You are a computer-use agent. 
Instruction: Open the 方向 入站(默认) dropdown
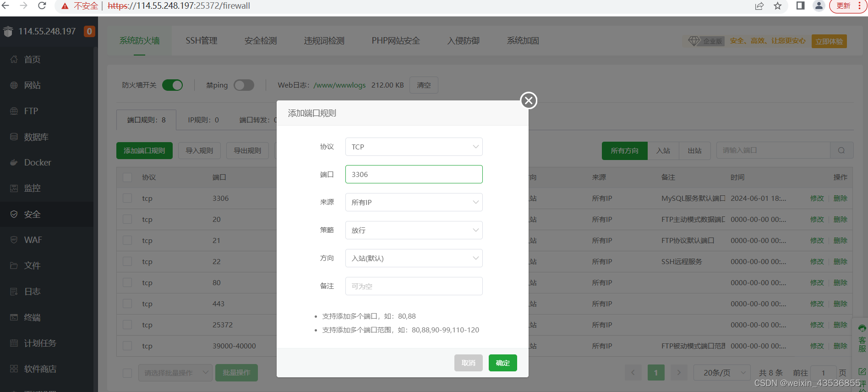coord(414,258)
